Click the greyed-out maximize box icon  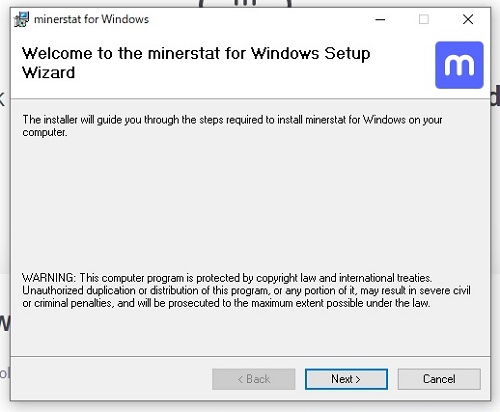(x=424, y=19)
